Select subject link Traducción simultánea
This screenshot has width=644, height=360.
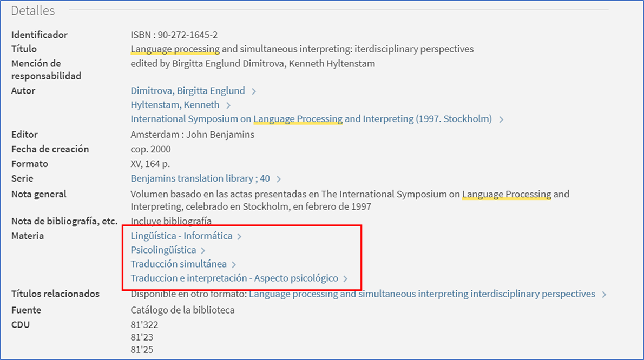pyautogui.click(x=179, y=264)
